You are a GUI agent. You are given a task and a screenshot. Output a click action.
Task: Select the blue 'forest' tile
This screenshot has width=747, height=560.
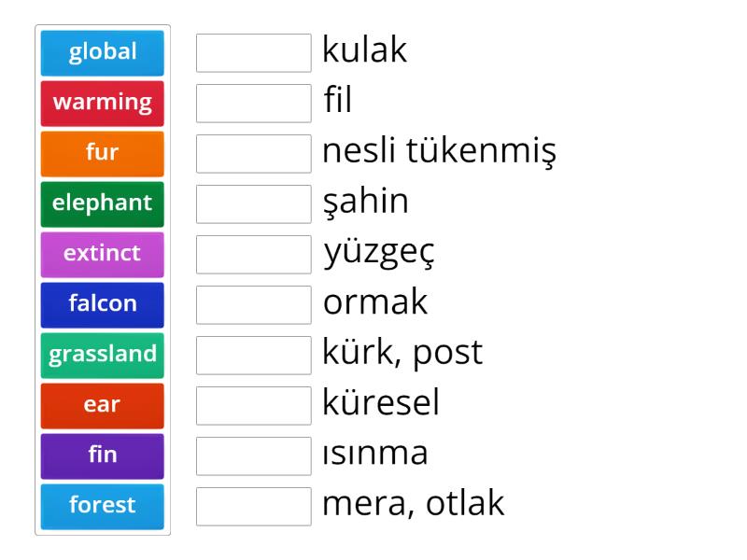(103, 506)
